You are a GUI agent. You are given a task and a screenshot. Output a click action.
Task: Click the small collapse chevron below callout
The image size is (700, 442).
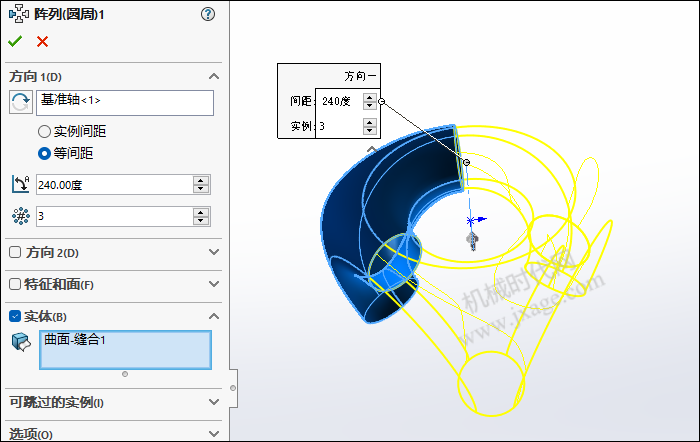[x=371, y=149]
